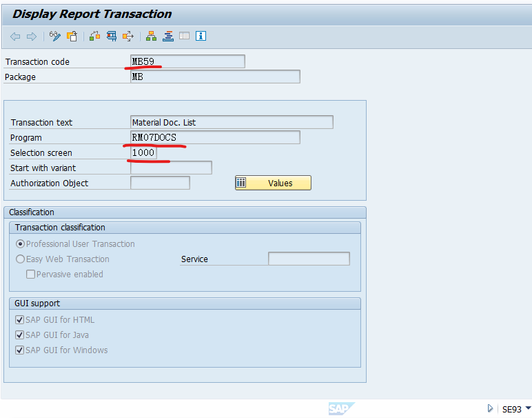
Task: Expand the status bar triangle arrow
Action: (490, 408)
